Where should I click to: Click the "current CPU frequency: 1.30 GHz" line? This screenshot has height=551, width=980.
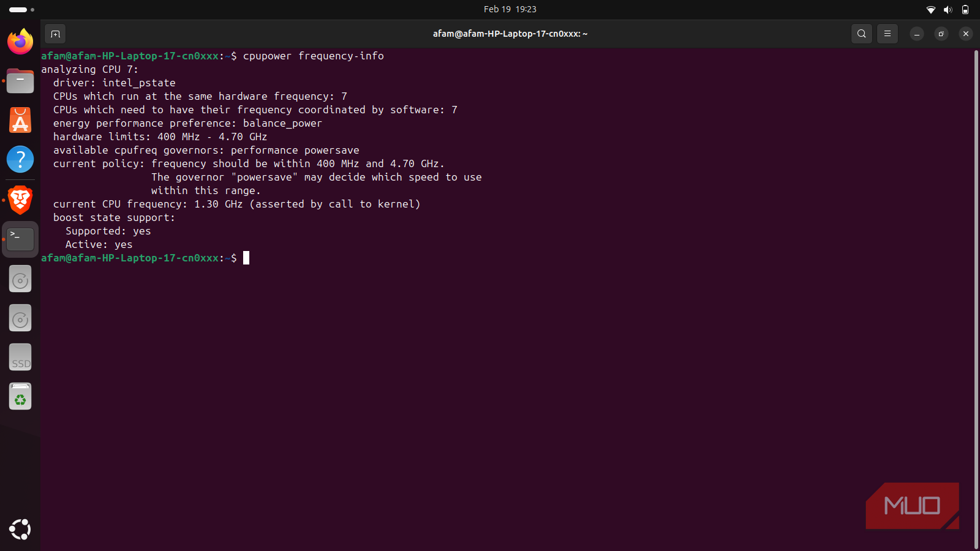(x=237, y=204)
